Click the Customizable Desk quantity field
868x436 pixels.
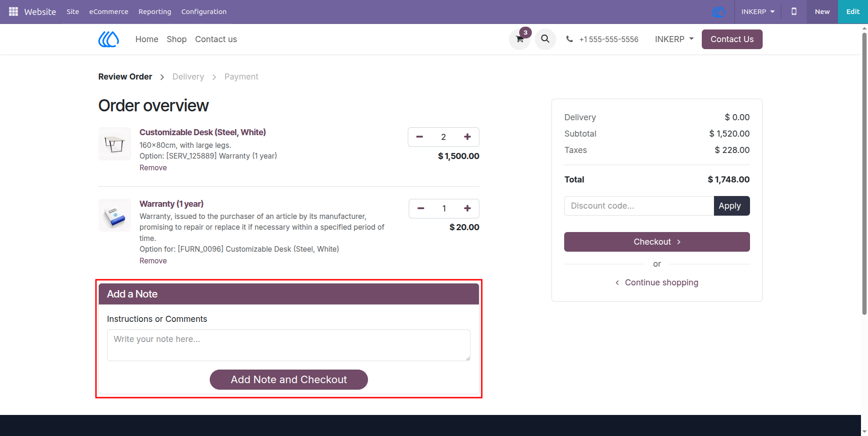click(443, 137)
